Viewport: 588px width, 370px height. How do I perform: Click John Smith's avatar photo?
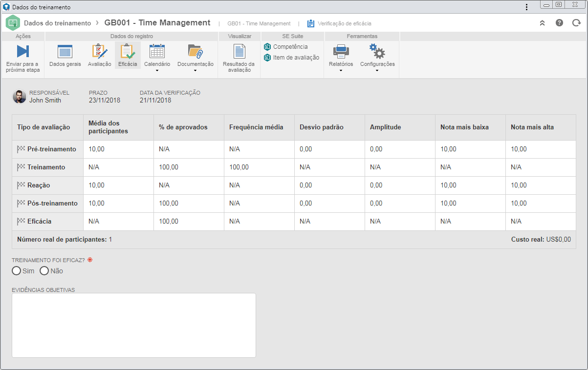click(x=19, y=97)
